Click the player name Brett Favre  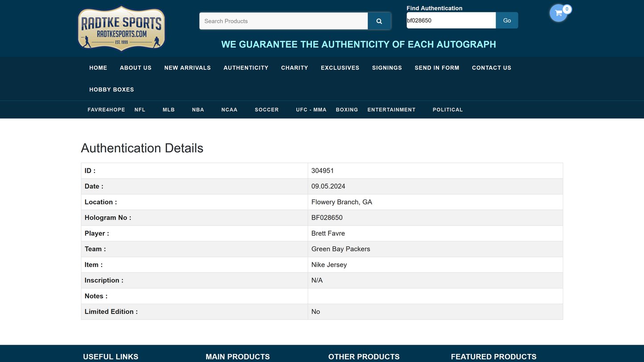pos(328,233)
